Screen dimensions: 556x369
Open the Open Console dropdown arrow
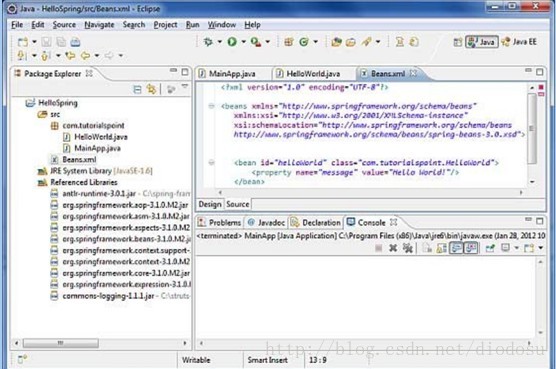coord(541,248)
